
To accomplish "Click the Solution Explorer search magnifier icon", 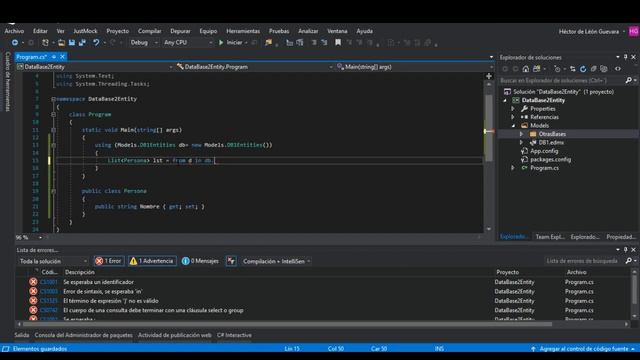I will (629, 80).
